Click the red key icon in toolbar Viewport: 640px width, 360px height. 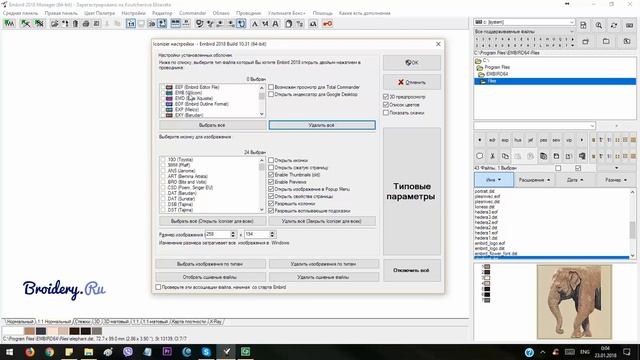(x=327, y=24)
